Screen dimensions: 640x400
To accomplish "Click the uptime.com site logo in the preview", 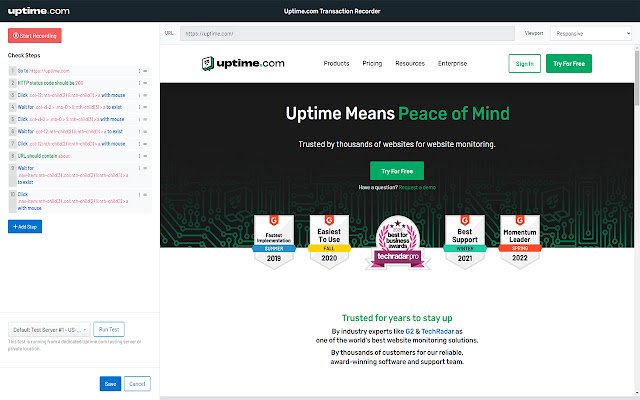I will point(243,63).
